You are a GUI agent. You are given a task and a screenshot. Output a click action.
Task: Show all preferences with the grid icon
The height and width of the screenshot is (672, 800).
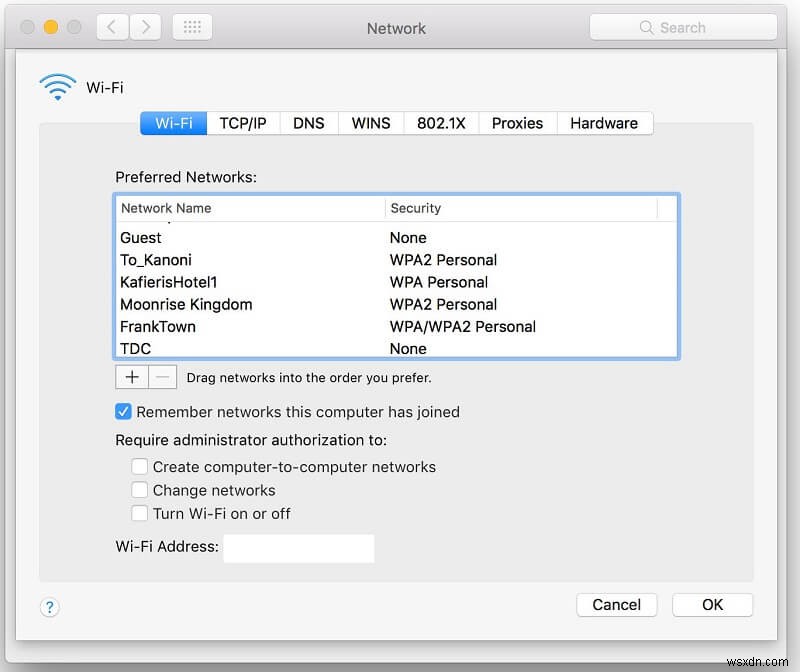(x=192, y=27)
